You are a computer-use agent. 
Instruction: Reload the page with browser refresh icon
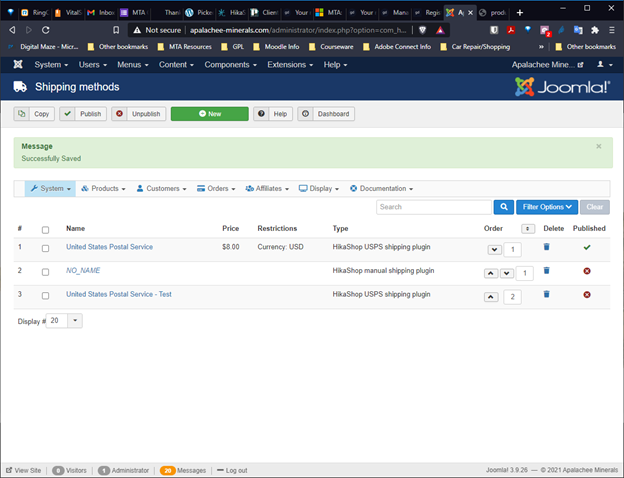click(x=46, y=30)
